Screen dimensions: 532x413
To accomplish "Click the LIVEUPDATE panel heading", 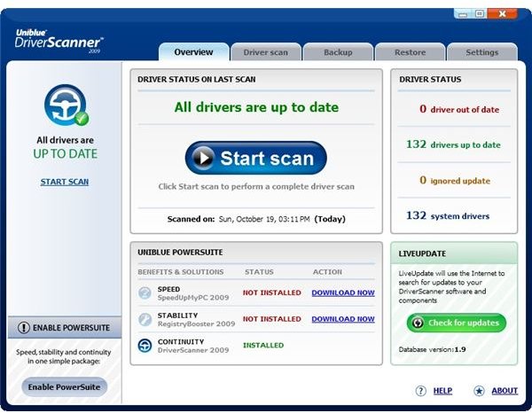I will coord(422,253).
